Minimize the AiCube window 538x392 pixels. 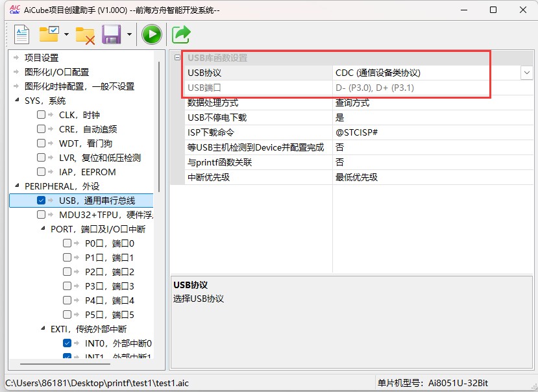(464, 10)
